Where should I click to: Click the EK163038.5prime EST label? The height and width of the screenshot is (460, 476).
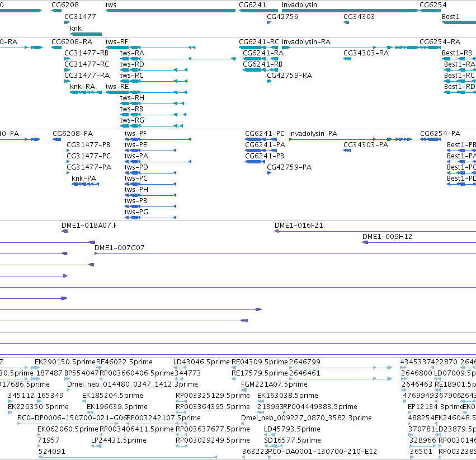click(x=288, y=396)
